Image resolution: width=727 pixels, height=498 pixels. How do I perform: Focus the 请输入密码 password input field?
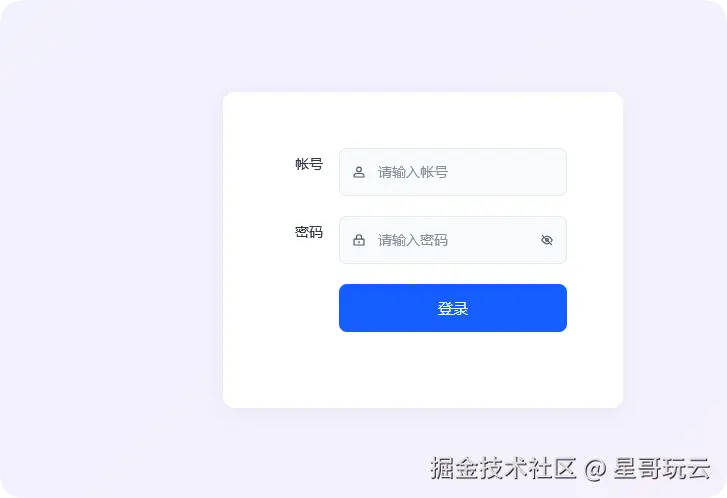click(453, 240)
